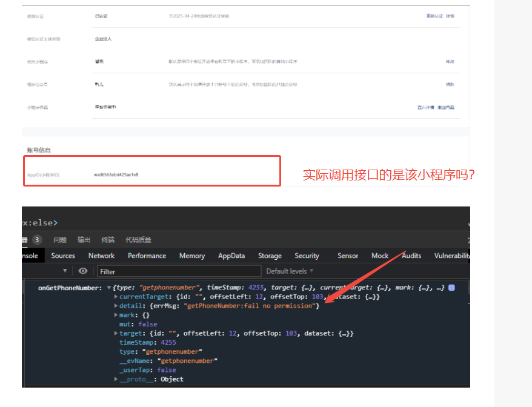Open the Storage tab

(x=270, y=256)
